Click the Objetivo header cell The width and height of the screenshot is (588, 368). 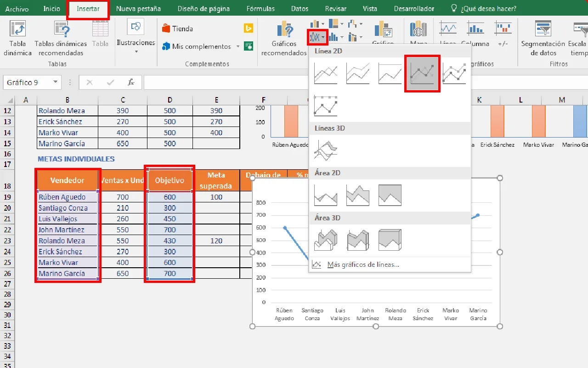pos(170,180)
